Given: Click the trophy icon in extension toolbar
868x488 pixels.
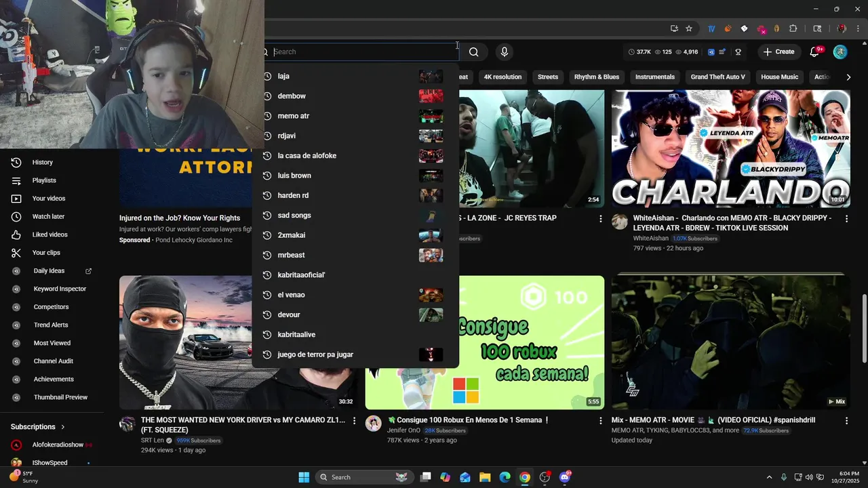Looking at the screenshot, I should pos(738,52).
